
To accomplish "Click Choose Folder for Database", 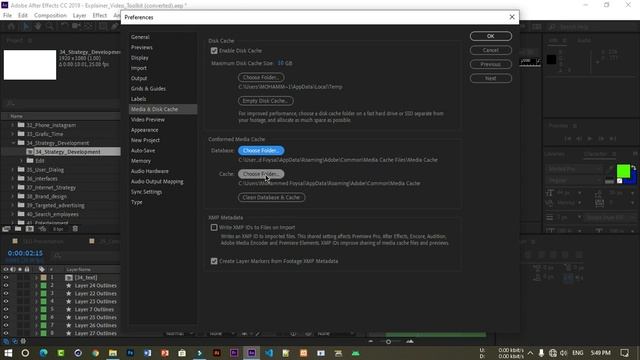I will pyautogui.click(x=261, y=151).
